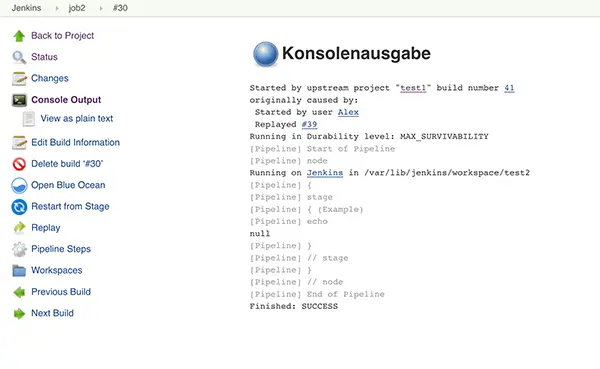600x369 pixels.
Task: Expand breadcrumb arrow after Jenkins
Action: coord(56,8)
